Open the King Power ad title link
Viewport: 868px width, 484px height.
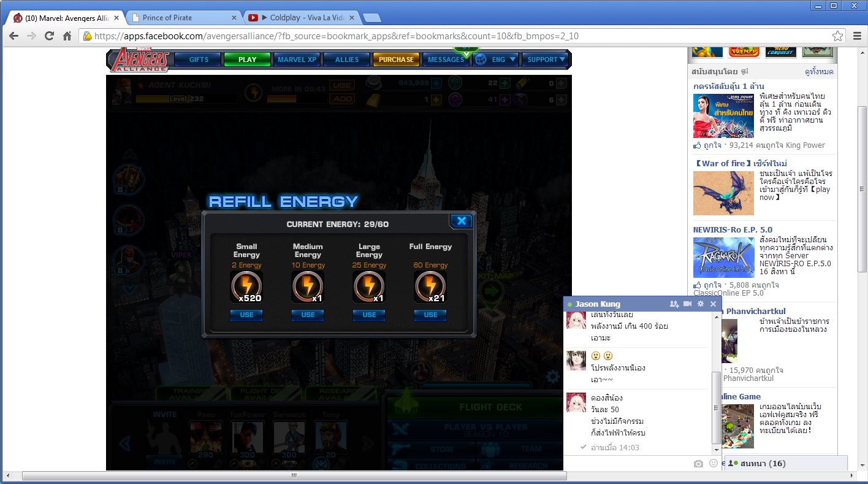(x=729, y=86)
